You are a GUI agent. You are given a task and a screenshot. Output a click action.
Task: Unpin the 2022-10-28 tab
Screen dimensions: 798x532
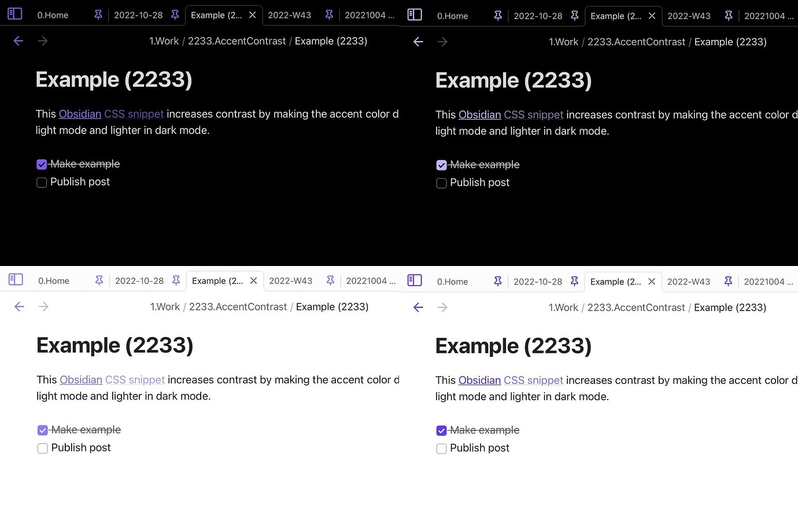click(x=175, y=14)
